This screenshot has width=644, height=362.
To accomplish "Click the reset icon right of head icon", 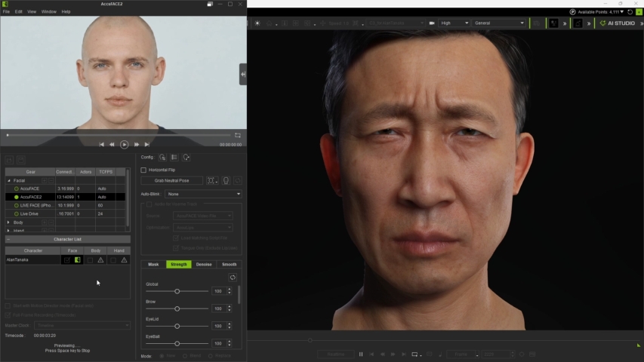I will coord(237,180).
